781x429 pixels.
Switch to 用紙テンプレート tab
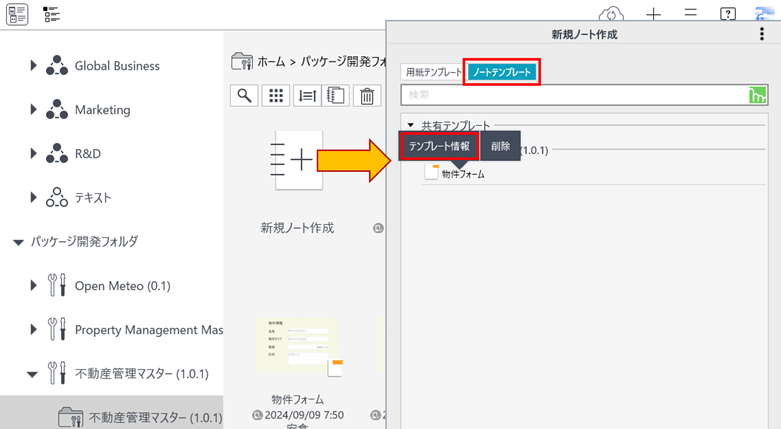point(432,72)
